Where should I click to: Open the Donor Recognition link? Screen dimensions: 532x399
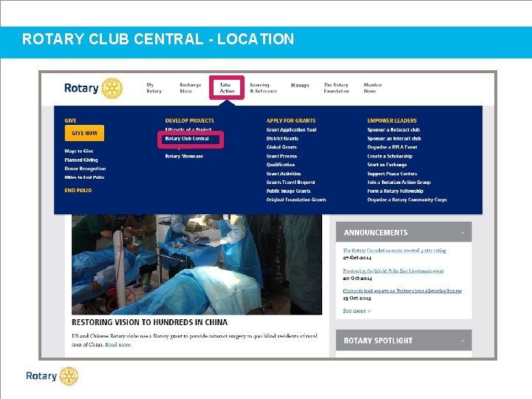[85, 168]
